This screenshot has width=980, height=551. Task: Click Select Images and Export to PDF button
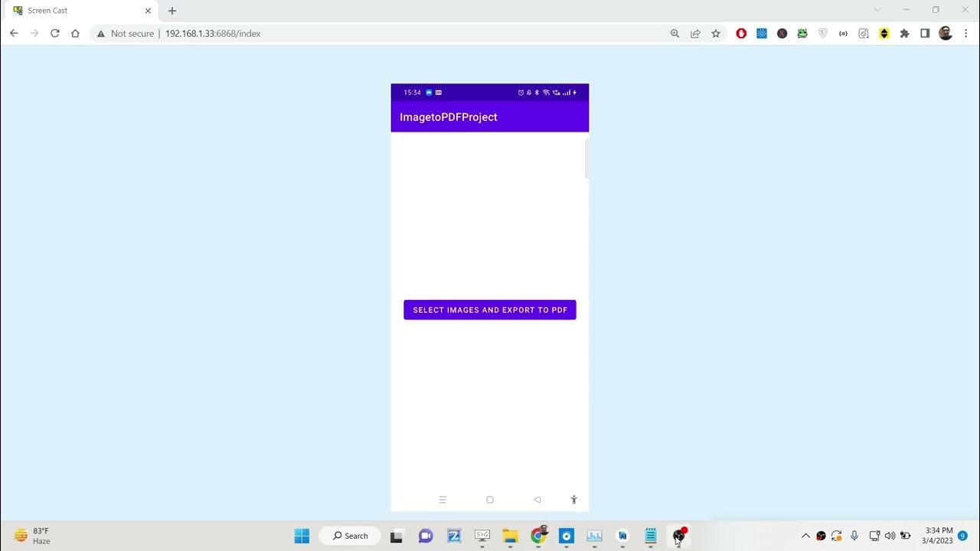489,310
